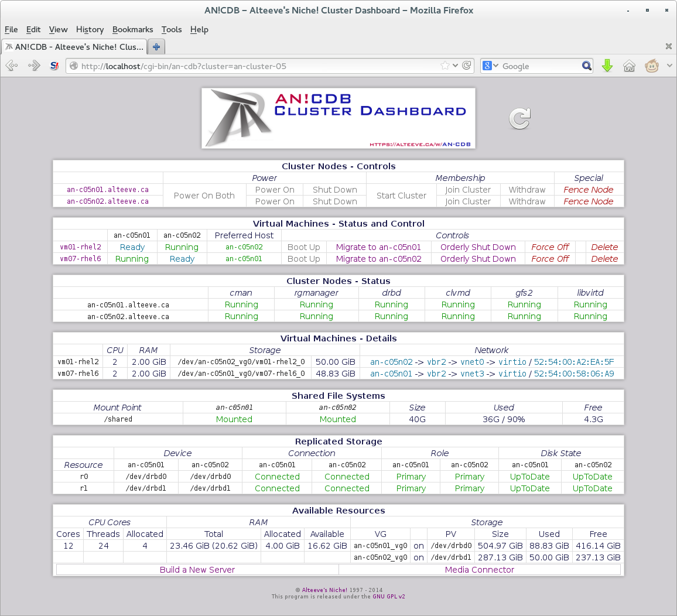677x616 pixels.
Task: Click the "36G / 90%" used value
Action: pos(504,419)
